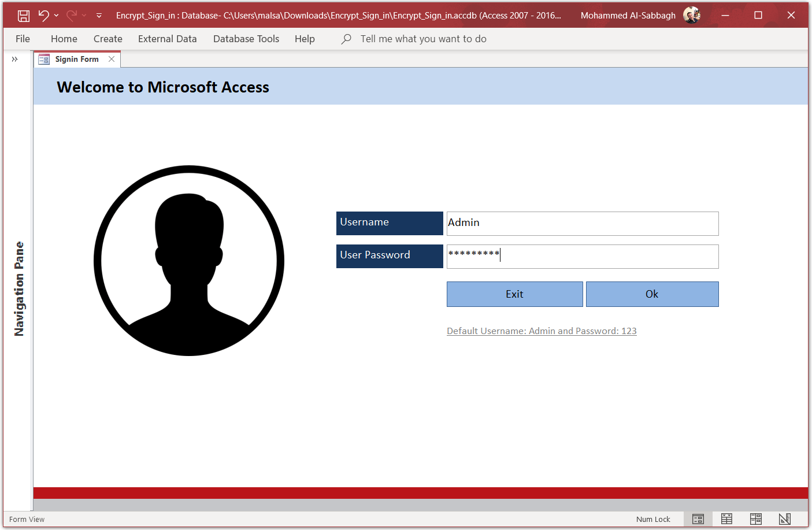Switch to the Home ribbon tab

(64, 39)
